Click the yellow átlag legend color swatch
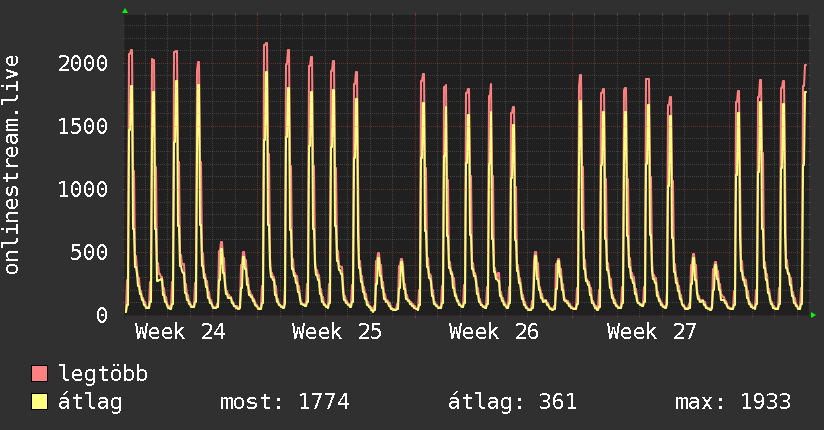824x430 pixels. pyautogui.click(x=39, y=402)
